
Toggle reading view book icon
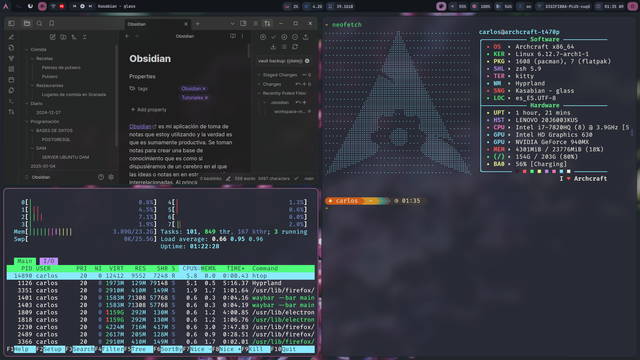pyautogui.click(x=233, y=36)
